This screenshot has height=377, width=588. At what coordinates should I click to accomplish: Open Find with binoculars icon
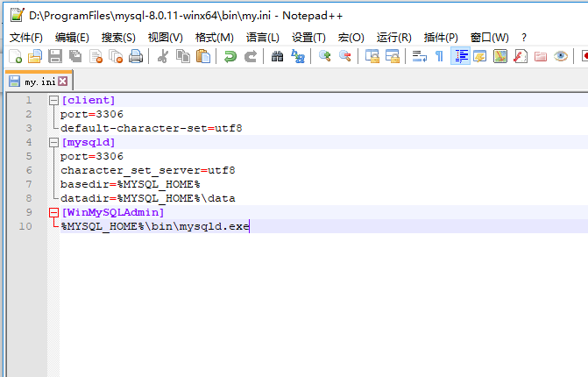coord(277,57)
